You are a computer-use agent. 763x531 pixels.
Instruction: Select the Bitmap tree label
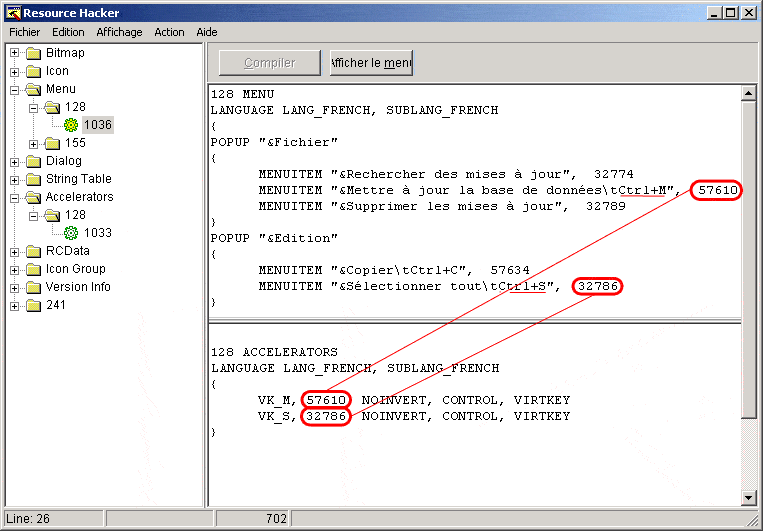pos(65,53)
